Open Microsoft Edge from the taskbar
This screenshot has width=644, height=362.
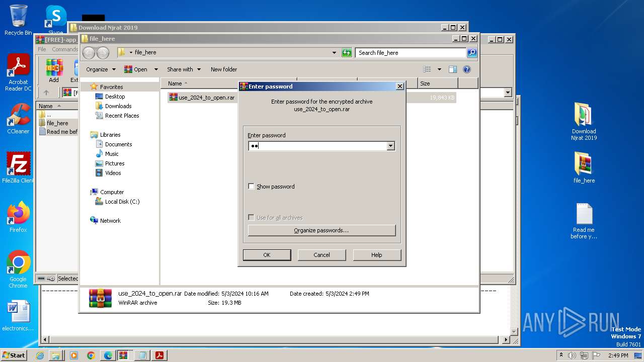[108, 355]
